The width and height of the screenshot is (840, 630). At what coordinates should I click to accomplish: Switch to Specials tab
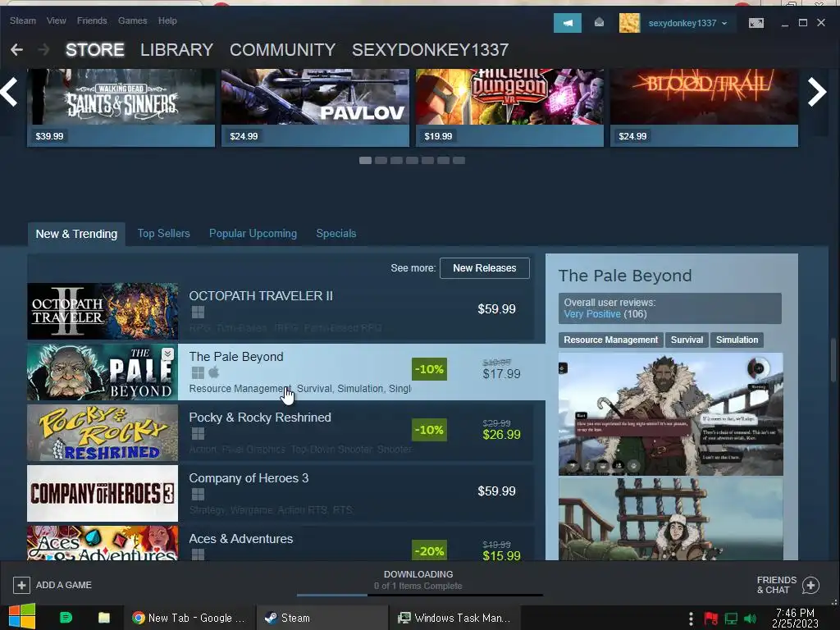point(336,234)
